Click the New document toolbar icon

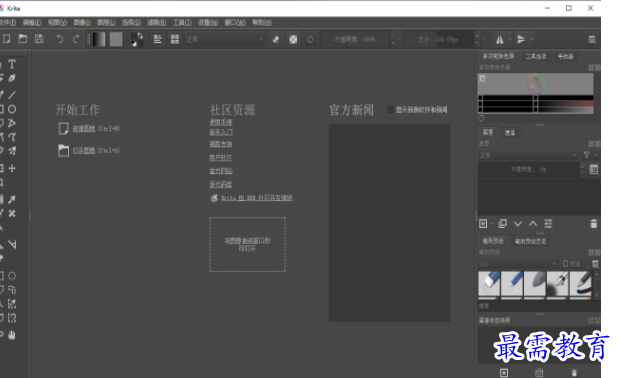[6, 39]
